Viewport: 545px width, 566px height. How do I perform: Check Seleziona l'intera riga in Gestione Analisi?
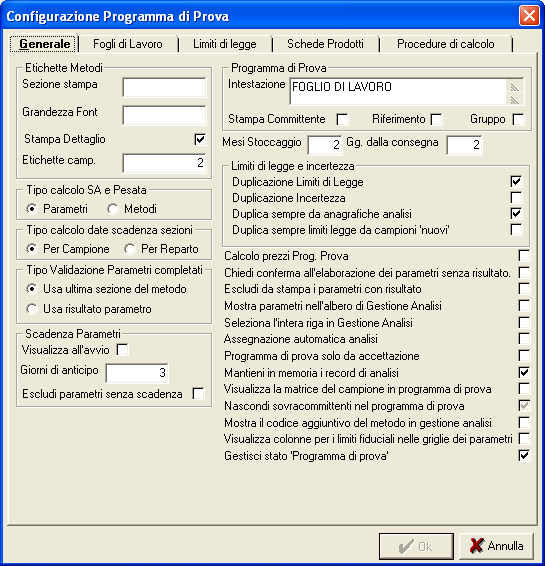524,322
